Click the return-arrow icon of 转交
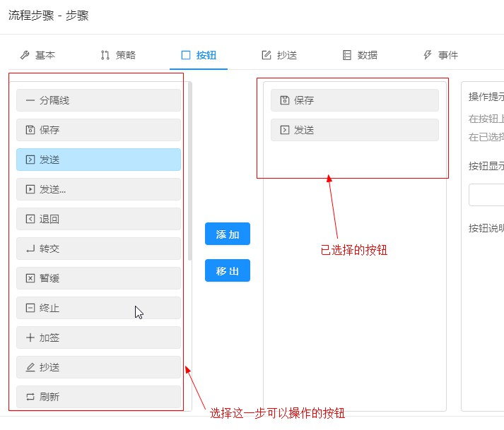Viewport: 504px width, 430px height. click(30, 249)
